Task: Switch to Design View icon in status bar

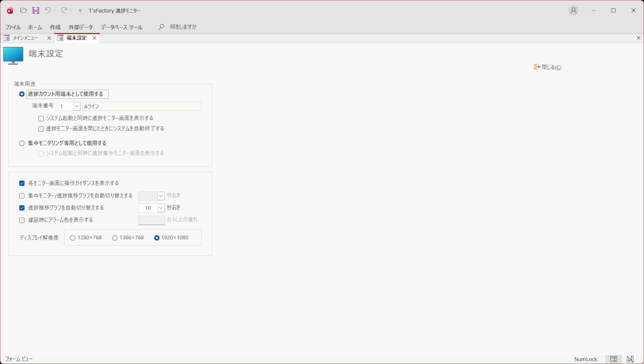Action: coord(630,359)
